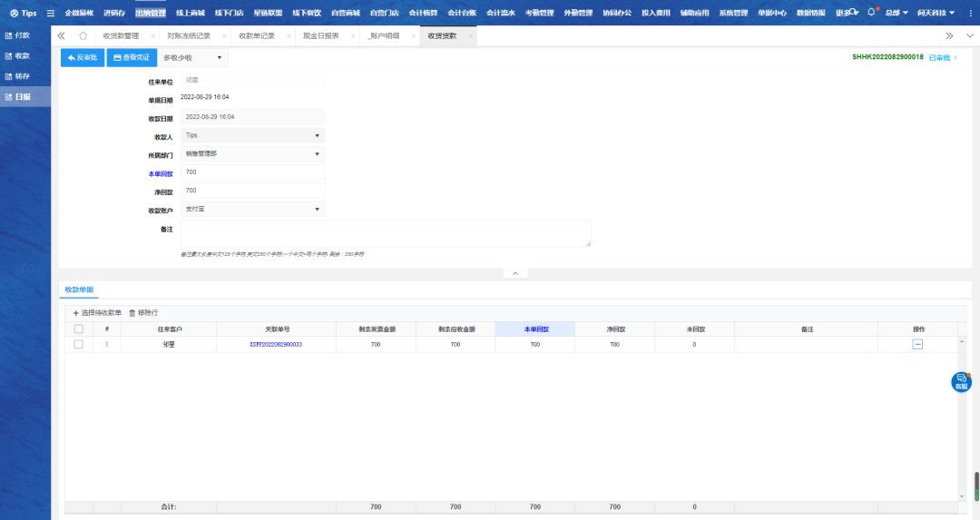The height and width of the screenshot is (520, 980).
Task: Open the notification bell
Action: click(871, 13)
